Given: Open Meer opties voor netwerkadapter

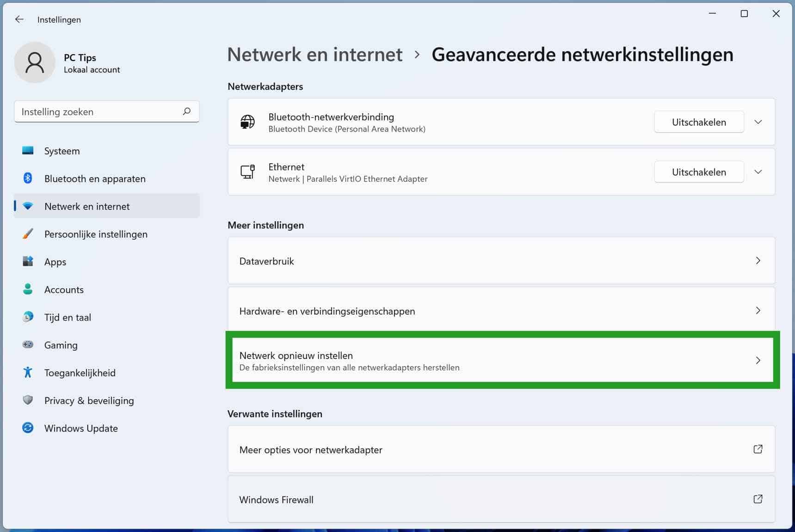Looking at the screenshot, I should pyautogui.click(x=501, y=449).
